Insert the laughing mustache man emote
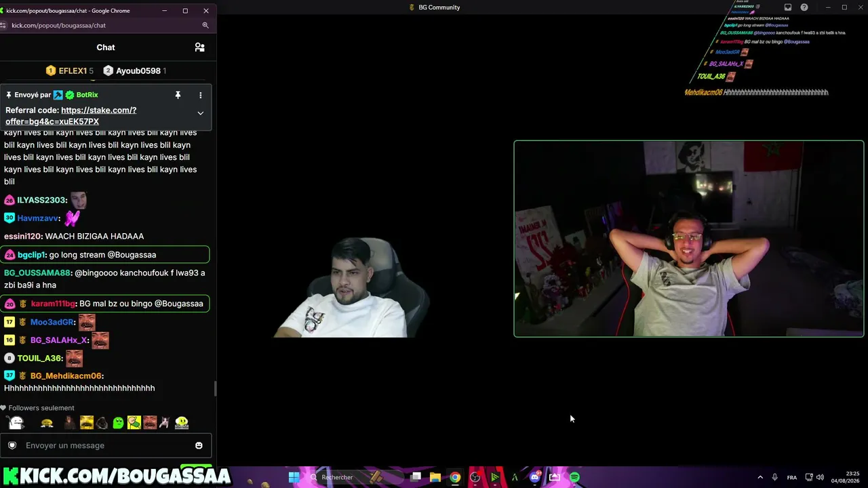 pos(150,423)
